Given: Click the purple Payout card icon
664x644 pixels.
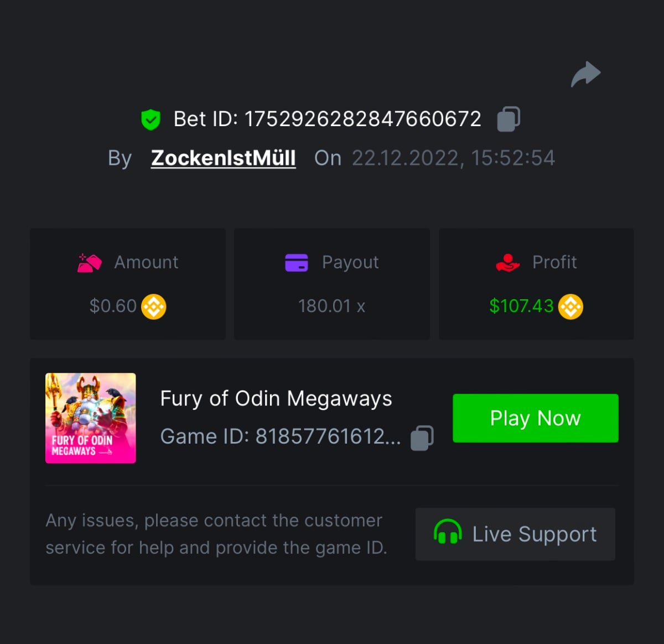Looking at the screenshot, I should point(297,262).
